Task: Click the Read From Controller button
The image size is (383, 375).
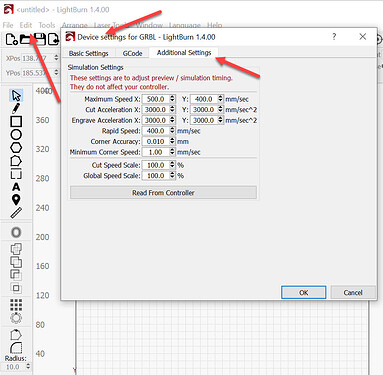Action: click(163, 193)
